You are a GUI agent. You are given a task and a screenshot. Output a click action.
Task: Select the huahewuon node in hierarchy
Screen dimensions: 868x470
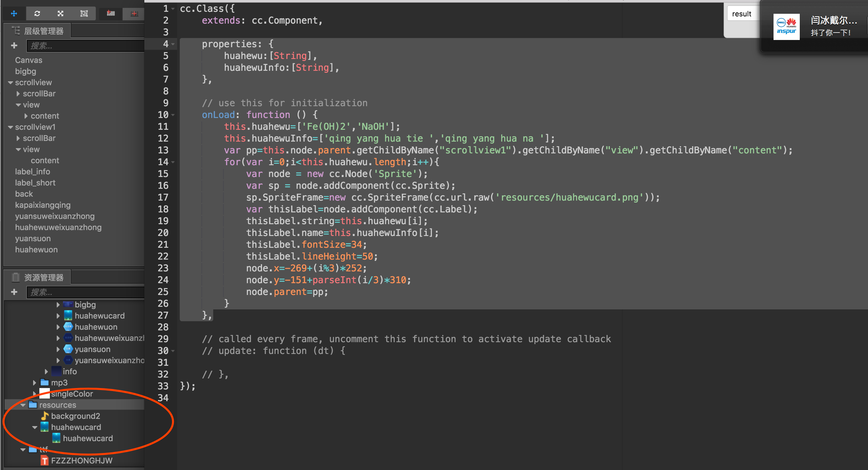(36, 249)
